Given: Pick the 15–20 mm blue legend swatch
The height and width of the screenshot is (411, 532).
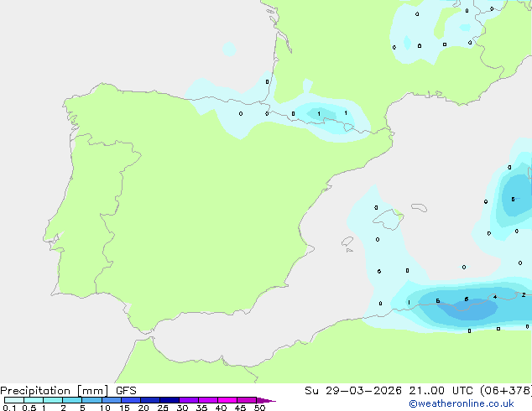Looking at the screenshot, I should [131, 400].
